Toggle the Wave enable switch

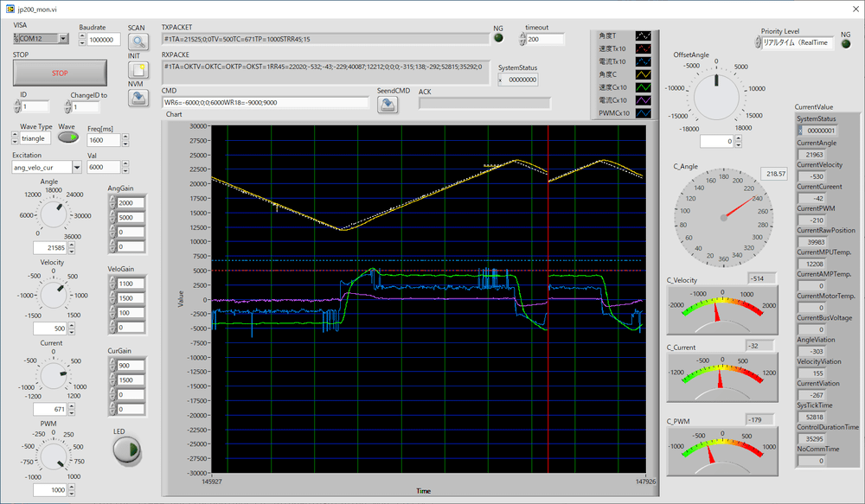[x=68, y=138]
